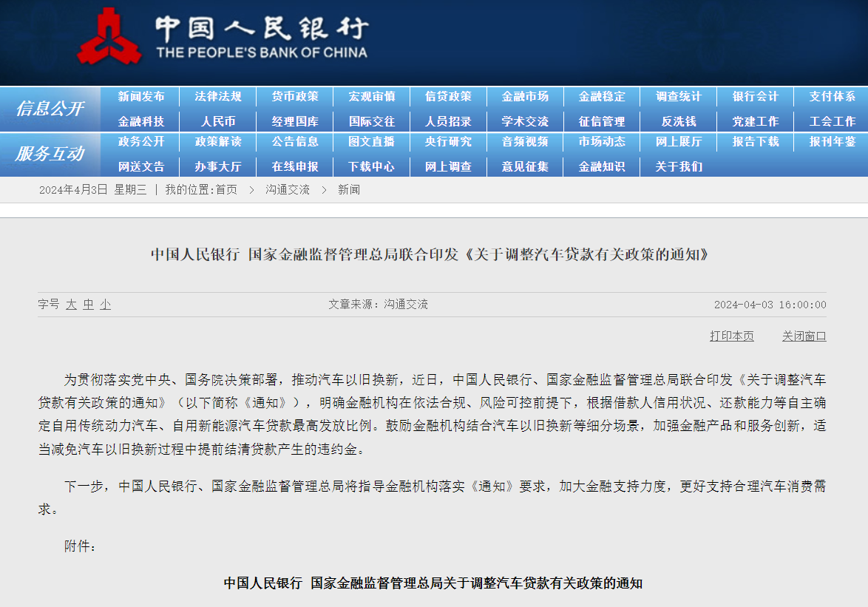868x607 pixels.
Task: Set font size to 中
Action: [x=89, y=305]
